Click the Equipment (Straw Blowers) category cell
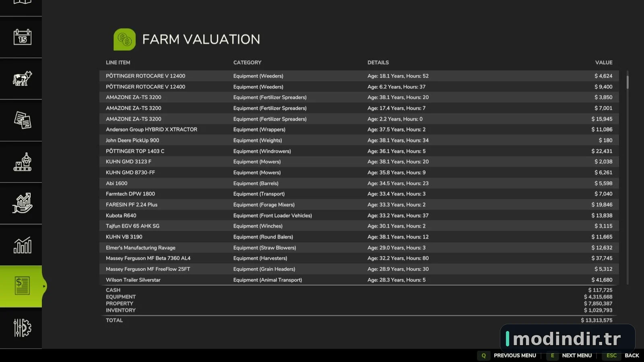 tap(264, 248)
